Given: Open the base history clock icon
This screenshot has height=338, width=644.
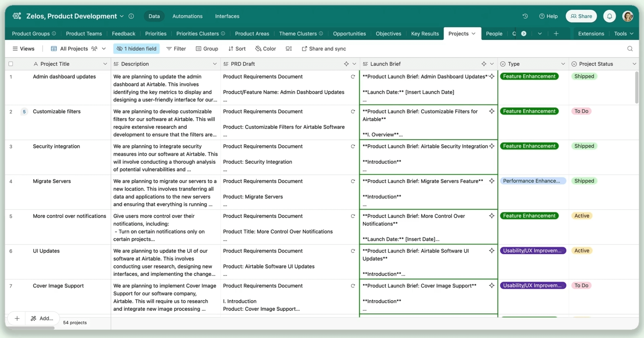Looking at the screenshot, I should coord(525,16).
